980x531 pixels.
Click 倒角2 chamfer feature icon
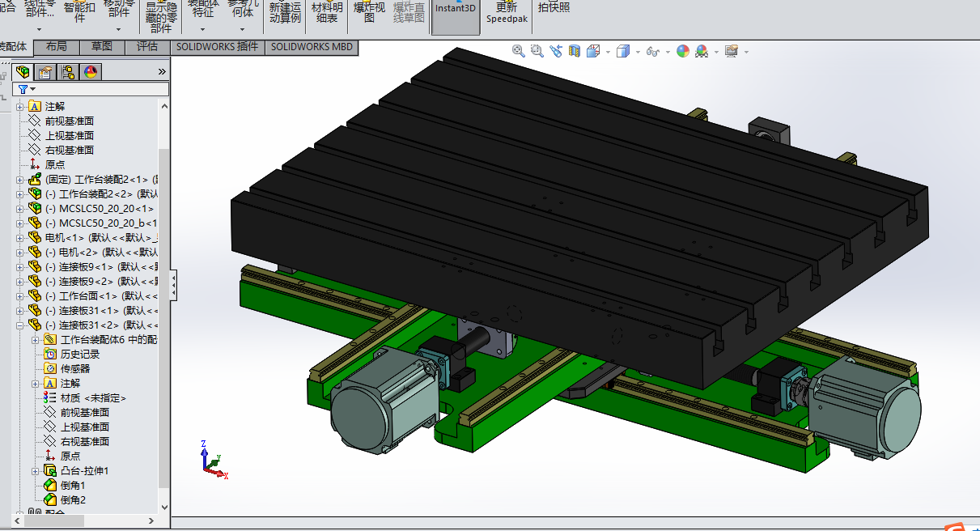point(49,499)
